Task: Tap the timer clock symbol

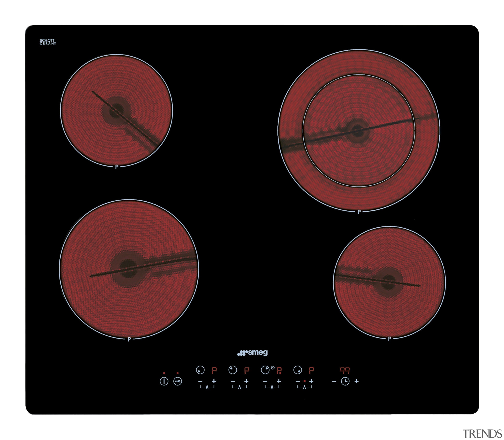Action: click(345, 381)
